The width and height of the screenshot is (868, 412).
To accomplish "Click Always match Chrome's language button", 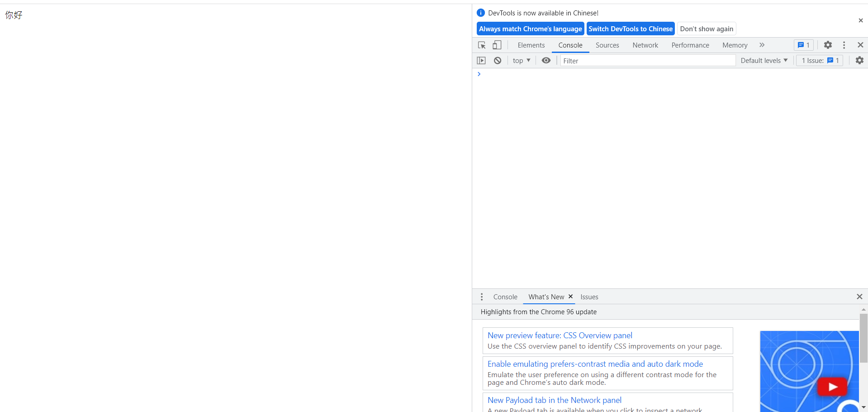I will pyautogui.click(x=531, y=29).
